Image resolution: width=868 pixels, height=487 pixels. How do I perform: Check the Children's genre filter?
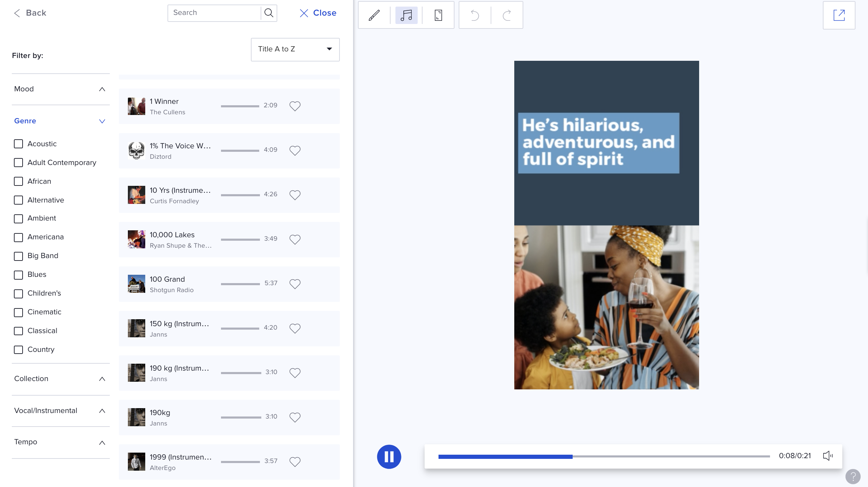pos(18,294)
